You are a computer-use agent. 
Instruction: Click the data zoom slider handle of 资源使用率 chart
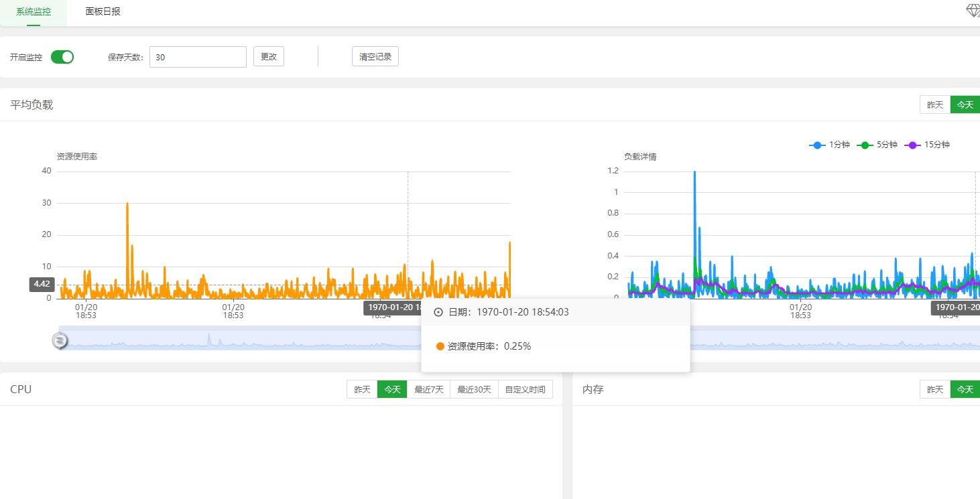[x=60, y=341]
